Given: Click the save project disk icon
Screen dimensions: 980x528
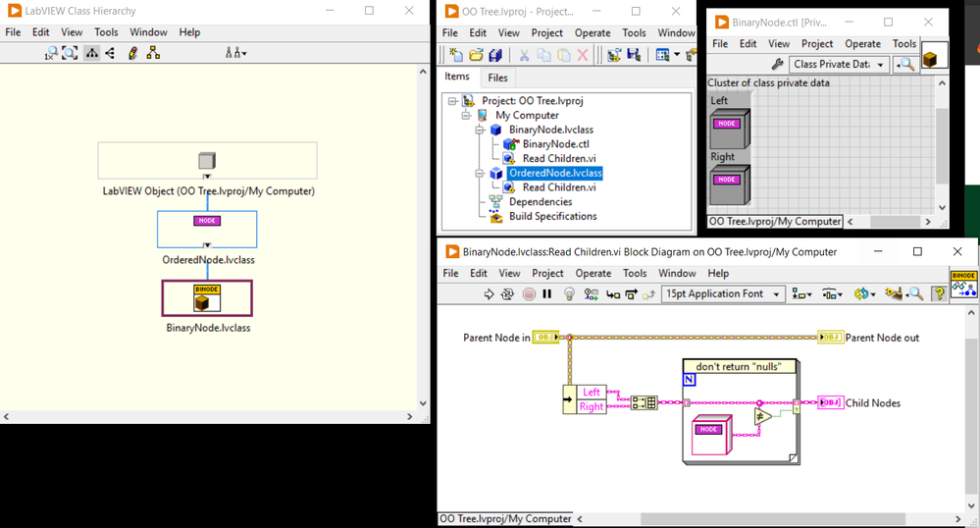Looking at the screenshot, I should (634, 55).
